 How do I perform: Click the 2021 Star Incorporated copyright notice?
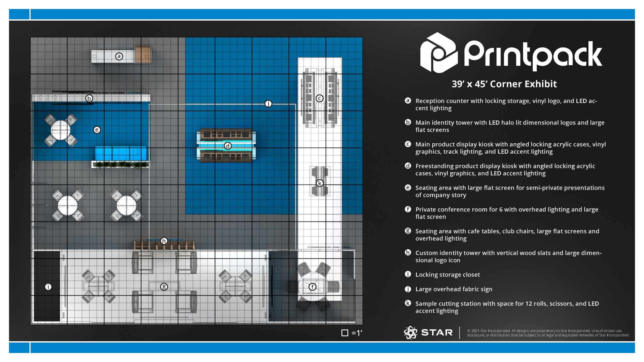click(548, 333)
